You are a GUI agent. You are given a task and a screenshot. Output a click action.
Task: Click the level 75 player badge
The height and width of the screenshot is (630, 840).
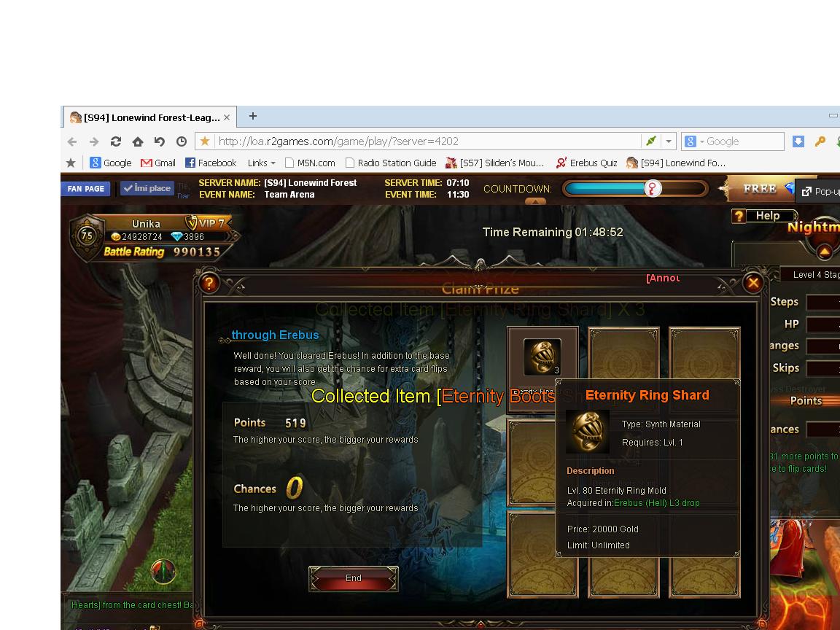87,236
